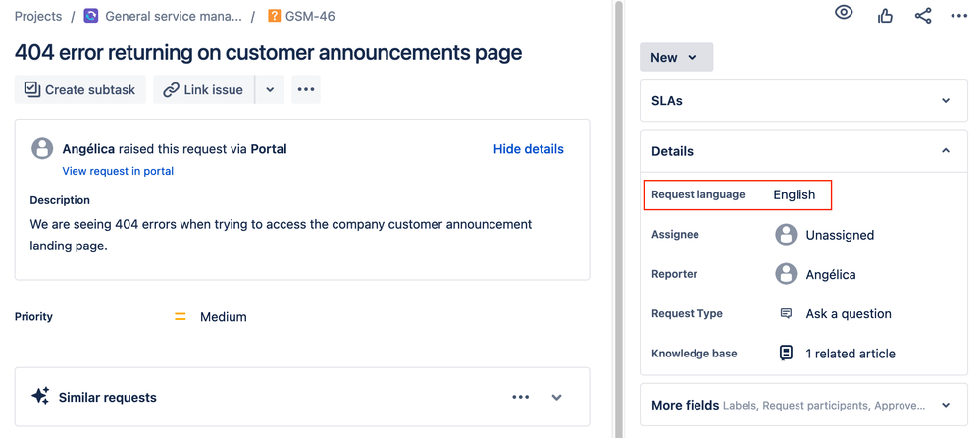Click the Create subtask button

80,89
